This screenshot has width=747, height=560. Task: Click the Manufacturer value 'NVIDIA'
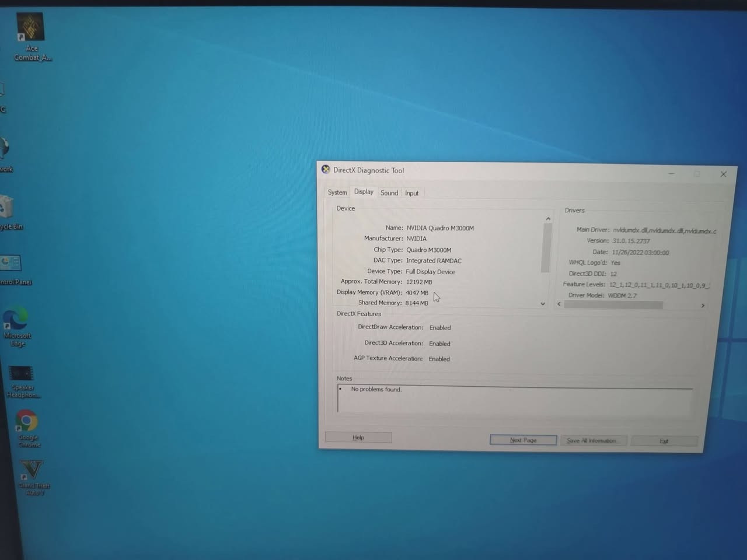pos(416,239)
